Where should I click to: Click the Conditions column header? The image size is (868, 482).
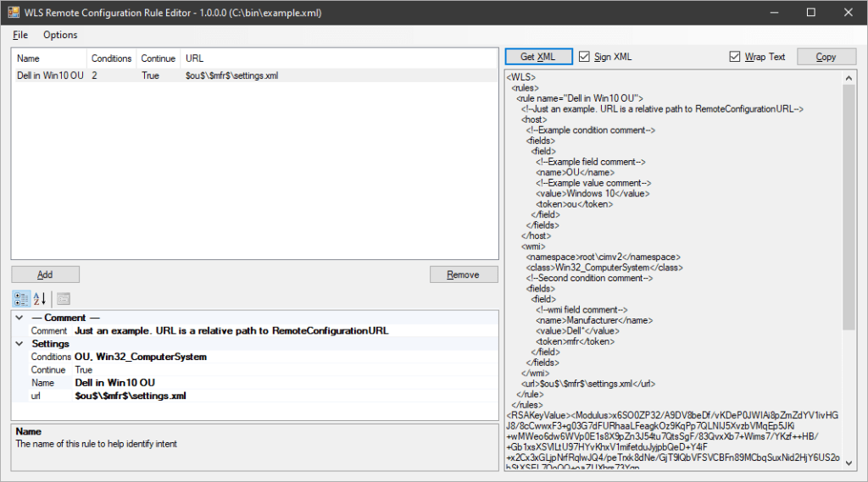(x=111, y=58)
